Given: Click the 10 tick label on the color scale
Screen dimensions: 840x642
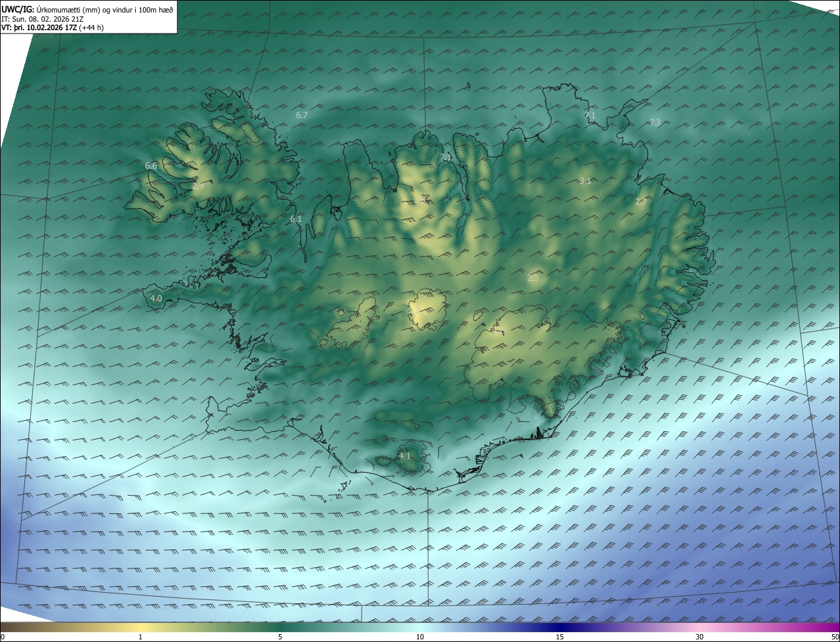Looking at the screenshot, I should pos(420,637).
